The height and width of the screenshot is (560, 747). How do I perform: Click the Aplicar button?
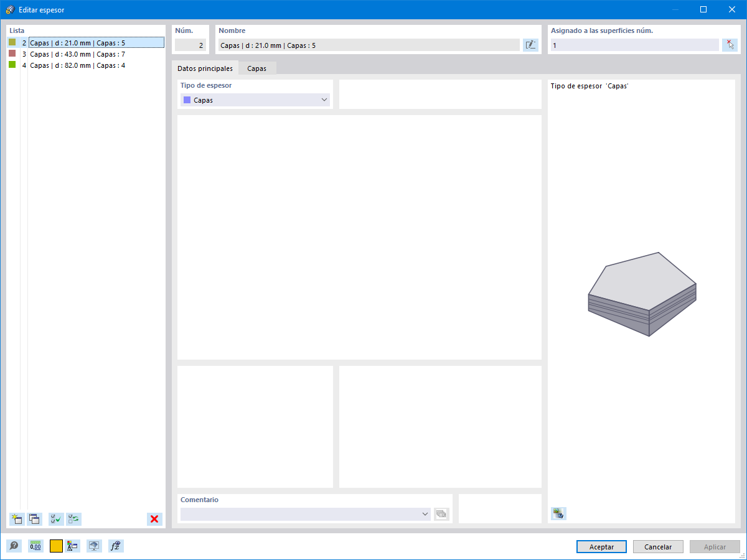coord(715,547)
